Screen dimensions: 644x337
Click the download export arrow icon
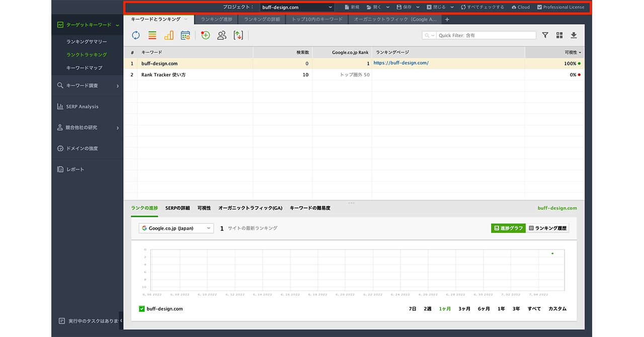tap(574, 35)
